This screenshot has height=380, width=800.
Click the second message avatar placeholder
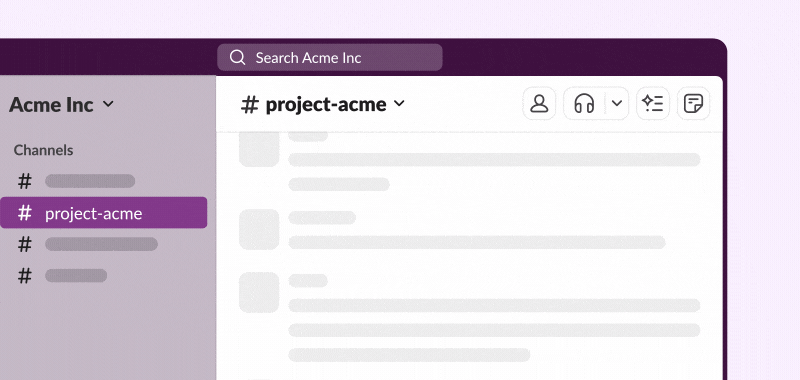259,229
